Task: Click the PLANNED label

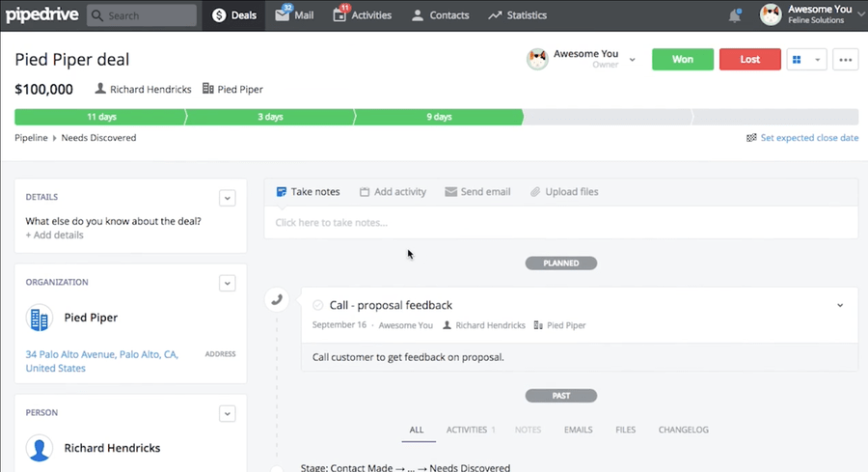Action: pos(560,264)
